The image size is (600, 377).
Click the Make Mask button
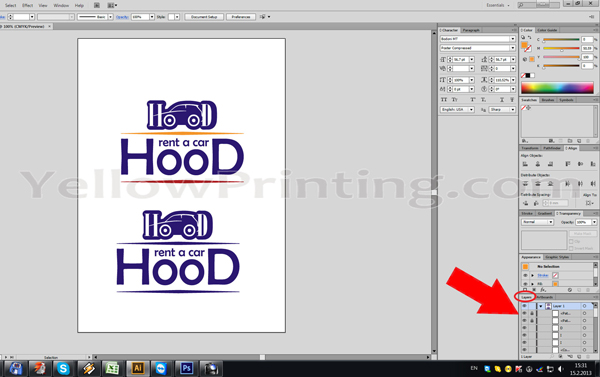click(x=582, y=233)
